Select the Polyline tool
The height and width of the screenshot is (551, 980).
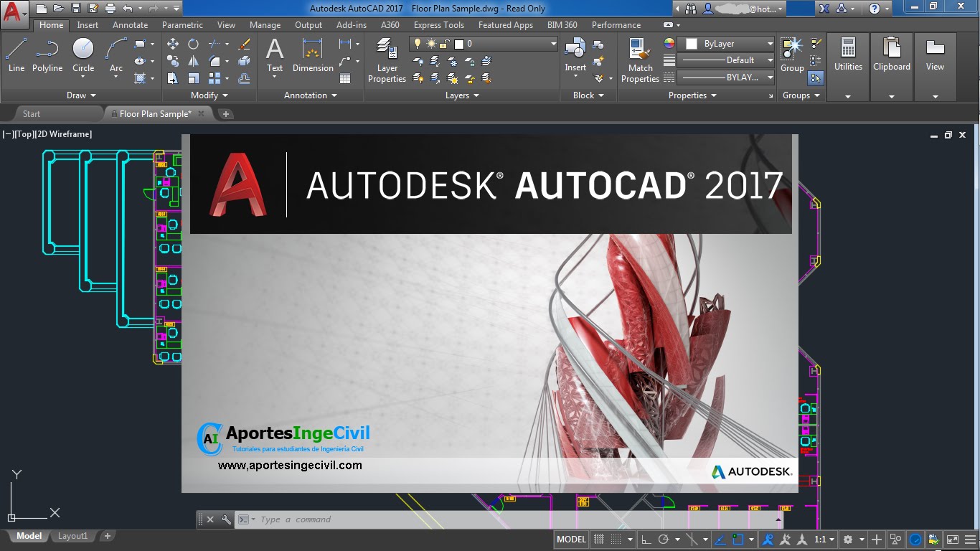pyautogui.click(x=47, y=55)
